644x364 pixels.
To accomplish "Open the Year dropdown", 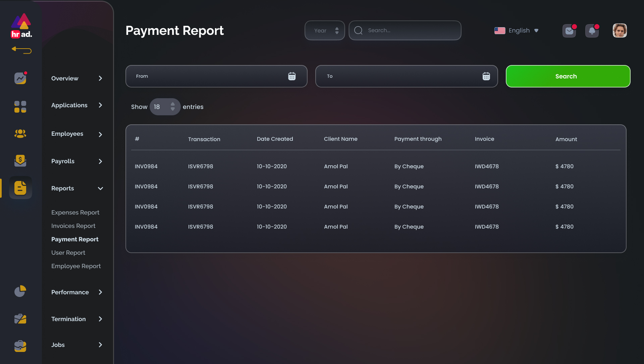I will tap(325, 31).
